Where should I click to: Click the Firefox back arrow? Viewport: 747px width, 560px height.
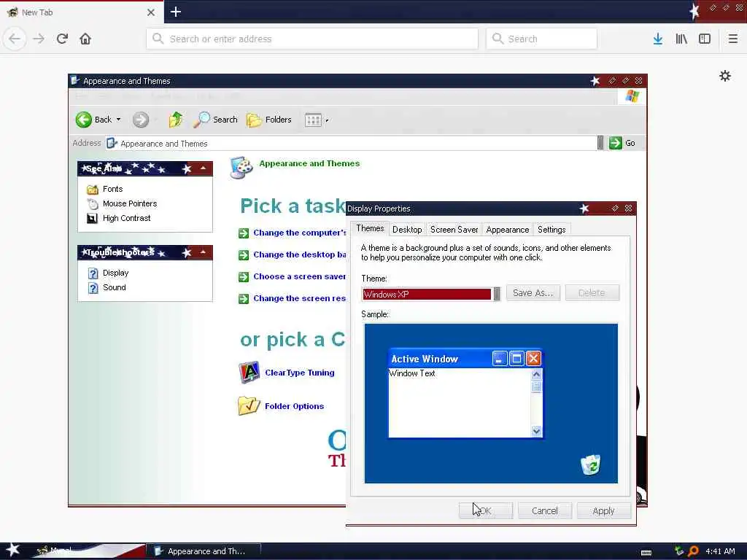15,39
